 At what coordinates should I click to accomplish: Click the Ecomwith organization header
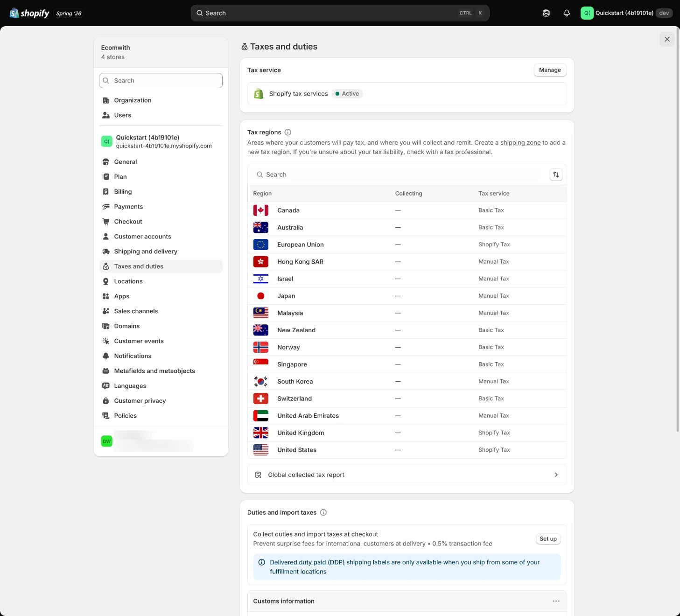[161, 52]
